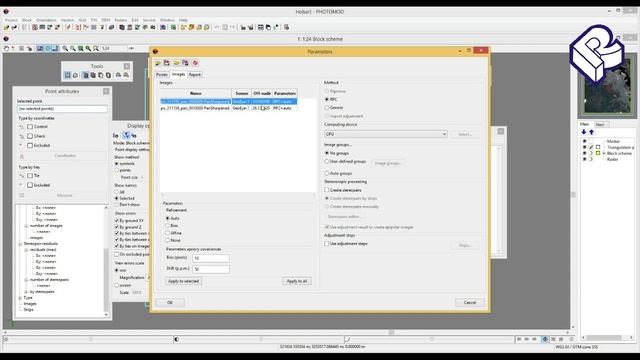Open the Computing device CPU dropdown

click(386, 134)
